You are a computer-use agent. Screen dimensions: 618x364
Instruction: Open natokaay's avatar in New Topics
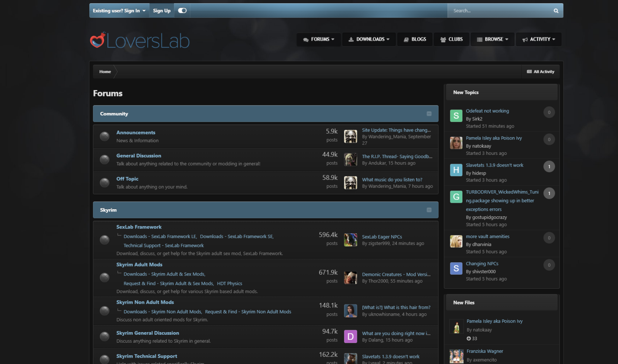[456, 143]
